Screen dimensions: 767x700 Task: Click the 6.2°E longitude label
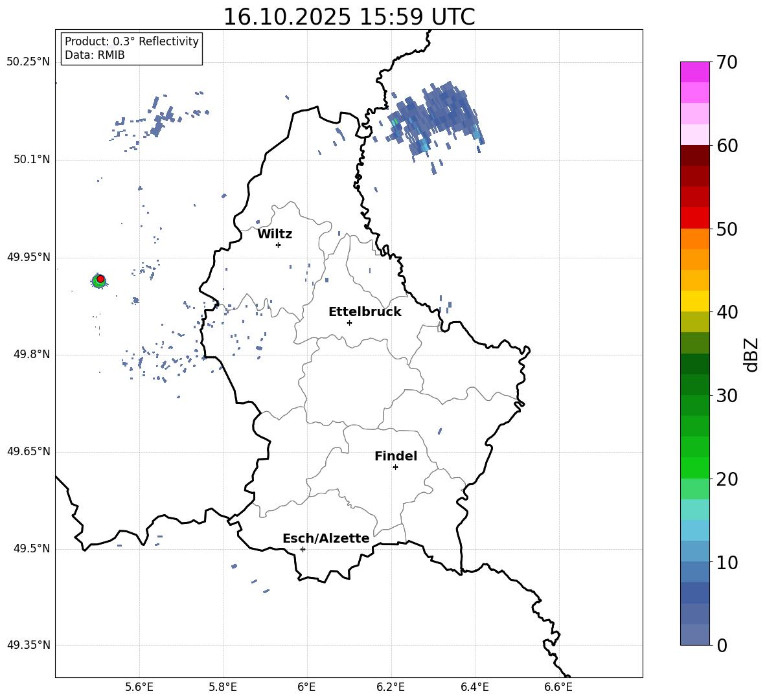(391, 687)
